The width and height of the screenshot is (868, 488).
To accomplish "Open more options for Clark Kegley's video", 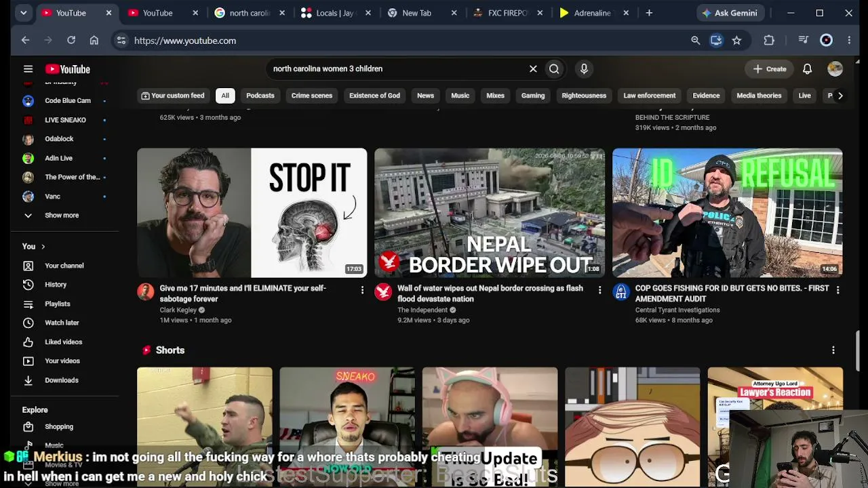I will coord(362,290).
